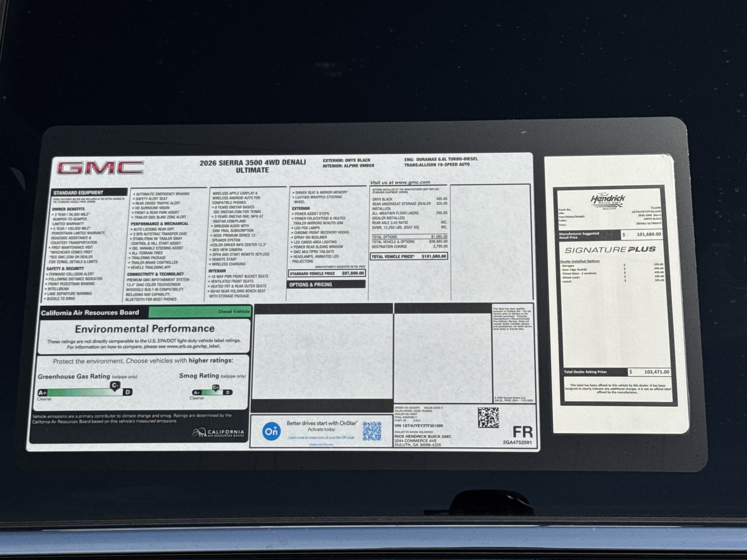Click 'INTERIOR: ALPINE UMBER'
747x560 pixels.
click(x=348, y=166)
